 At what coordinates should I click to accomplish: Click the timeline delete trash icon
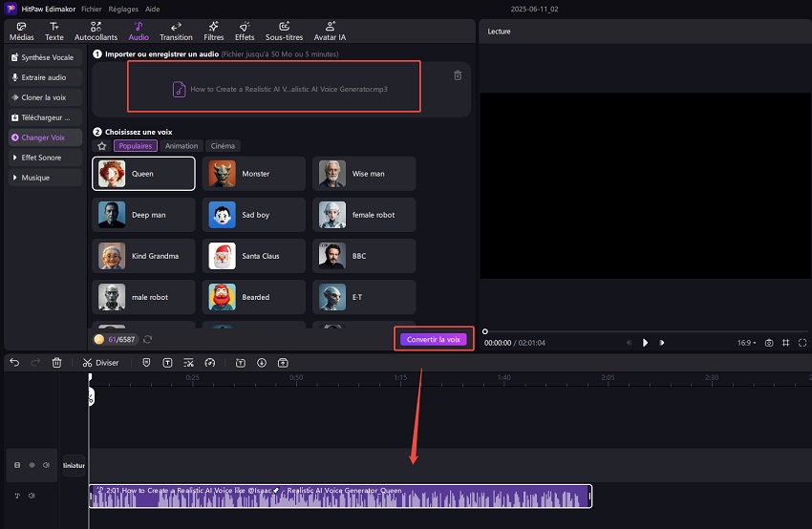tap(56, 363)
